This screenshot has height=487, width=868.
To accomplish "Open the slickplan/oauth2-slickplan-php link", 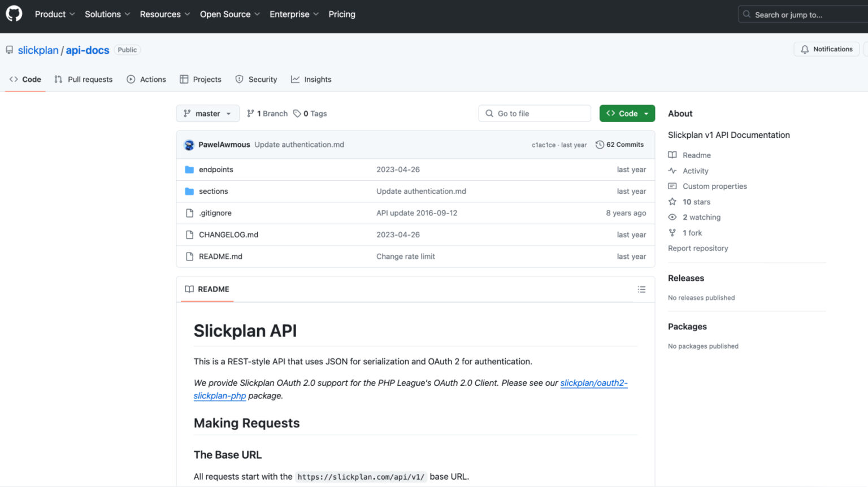I will coord(593,382).
